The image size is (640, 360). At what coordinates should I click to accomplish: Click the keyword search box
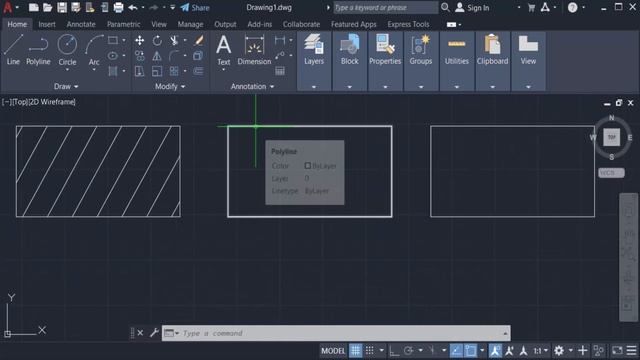click(x=386, y=7)
